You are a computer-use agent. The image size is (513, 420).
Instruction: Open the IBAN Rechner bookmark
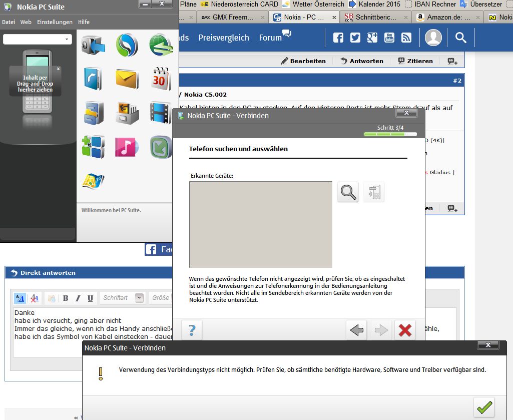point(430,5)
